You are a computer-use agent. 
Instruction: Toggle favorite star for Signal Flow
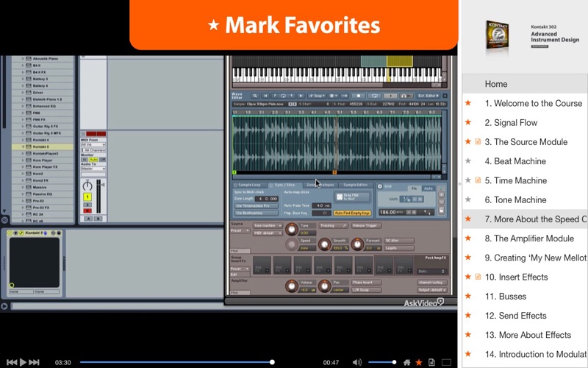[468, 122]
